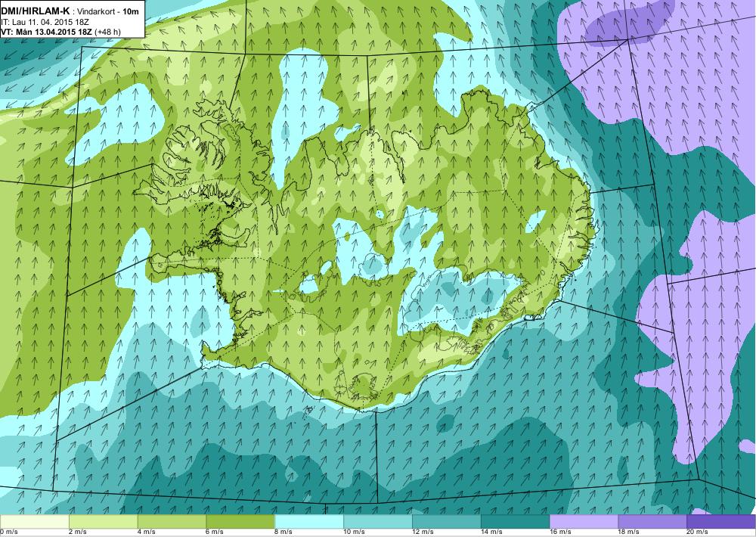Click the '14 m/s' legend label

click(x=492, y=532)
